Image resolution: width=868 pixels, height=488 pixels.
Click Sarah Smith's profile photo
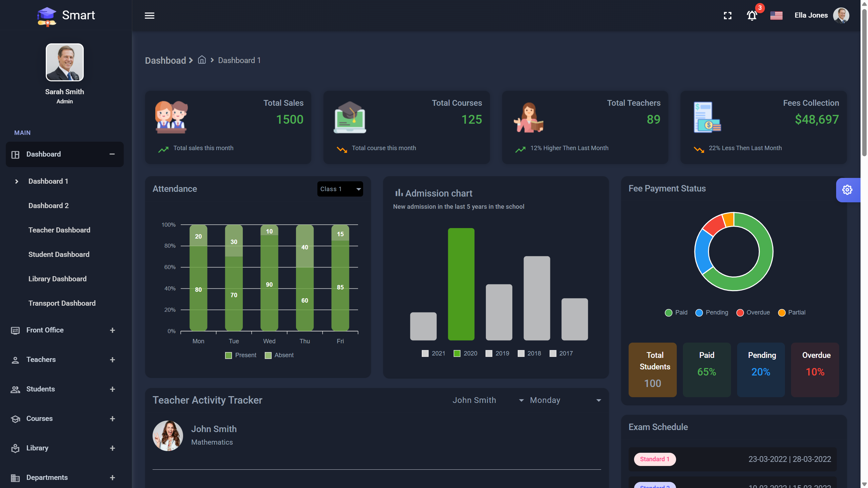(x=65, y=62)
